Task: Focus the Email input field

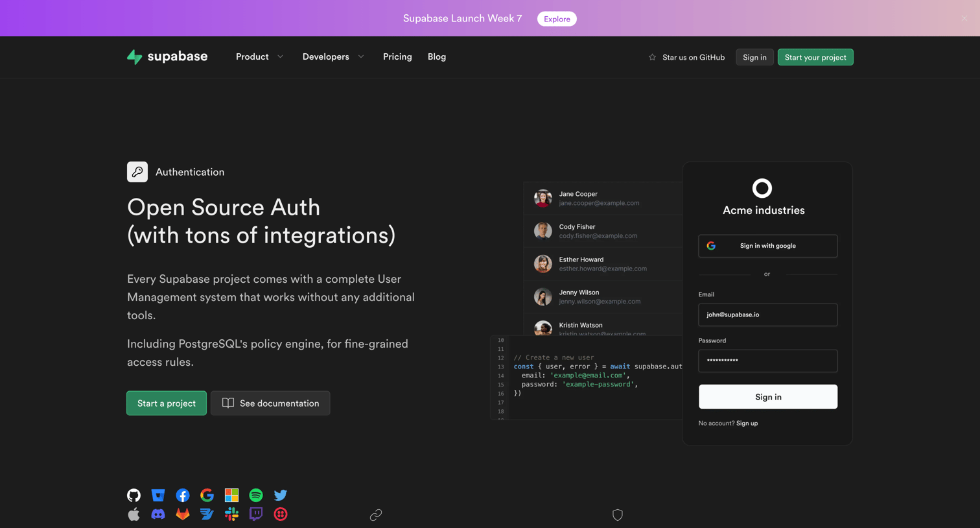Action: pyautogui.click(x=768, y=315)
